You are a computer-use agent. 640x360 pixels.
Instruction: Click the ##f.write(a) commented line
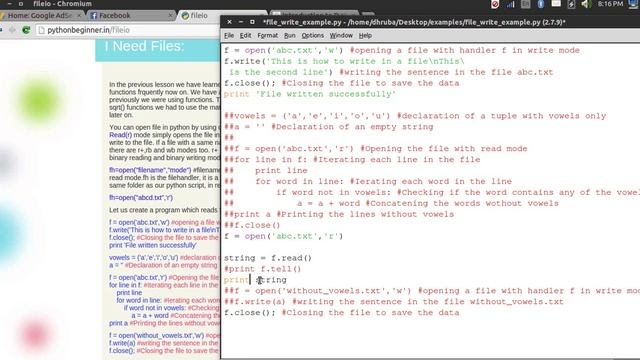[393, 302]
